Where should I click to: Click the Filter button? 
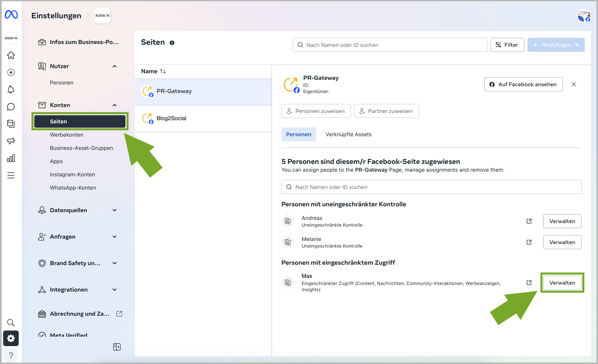click(507, 45)
